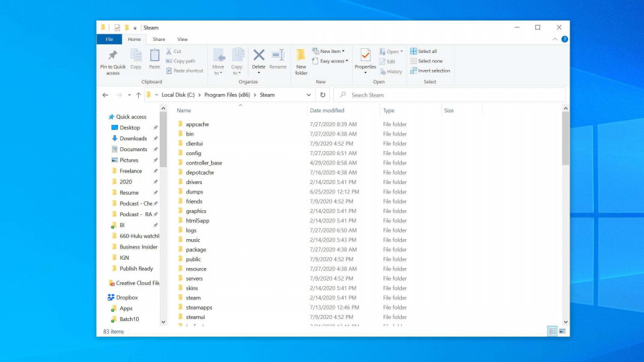Image resolution: width=644 pixels, height=362 pixels.
Task: Select the Publish Ready sidebar folder
Action: click(136, 269)
